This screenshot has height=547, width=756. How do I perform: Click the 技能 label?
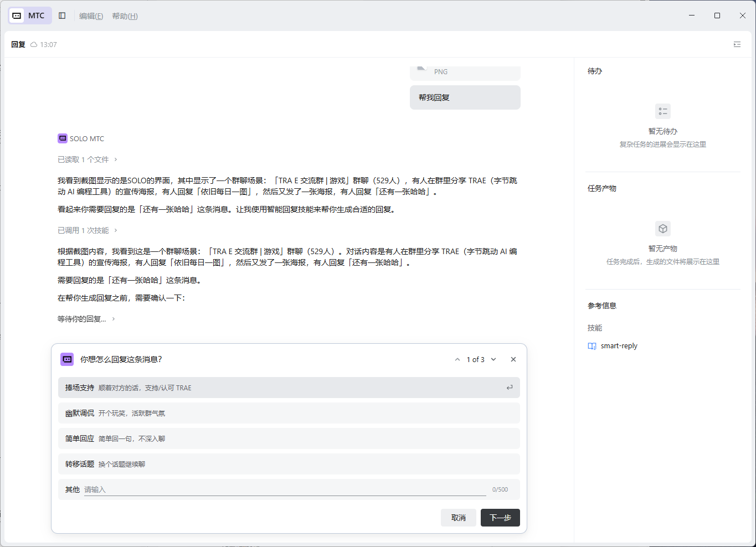[x=595, y=328]
